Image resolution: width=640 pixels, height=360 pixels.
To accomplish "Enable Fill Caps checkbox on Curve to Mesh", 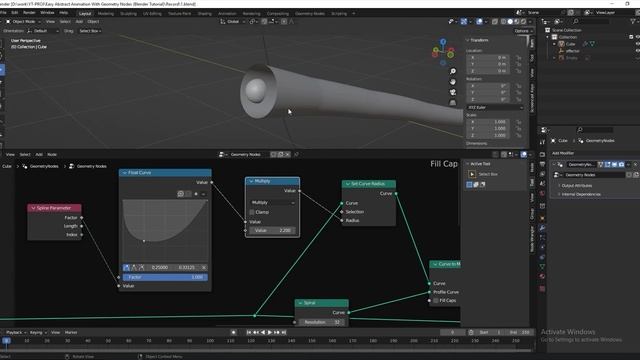I will click(436, 300).
